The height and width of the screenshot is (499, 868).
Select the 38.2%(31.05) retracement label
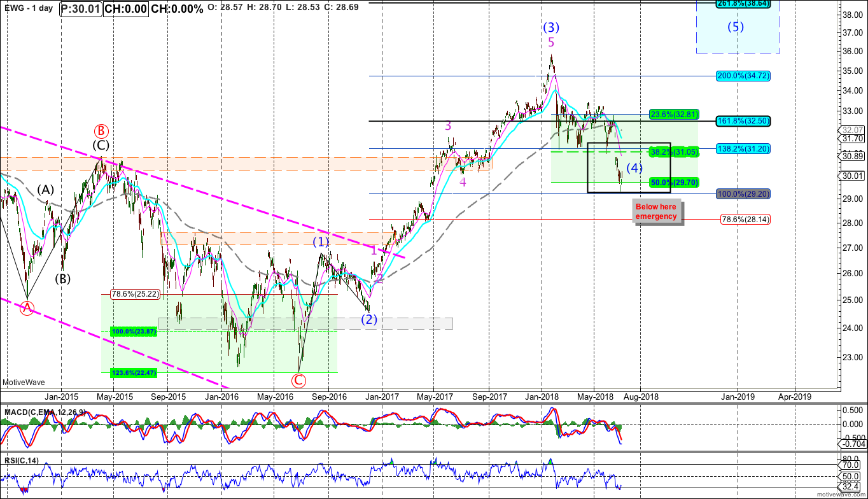[x=674, y=152]
